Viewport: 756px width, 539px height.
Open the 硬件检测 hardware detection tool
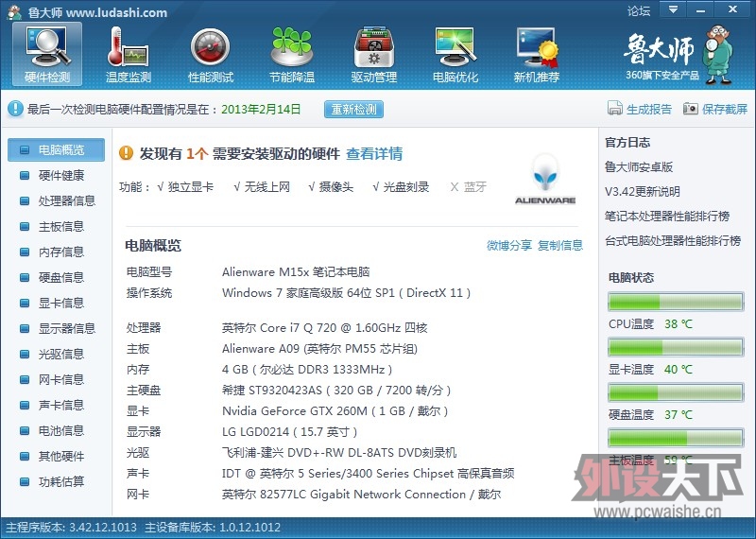click(x=47, y=54)
